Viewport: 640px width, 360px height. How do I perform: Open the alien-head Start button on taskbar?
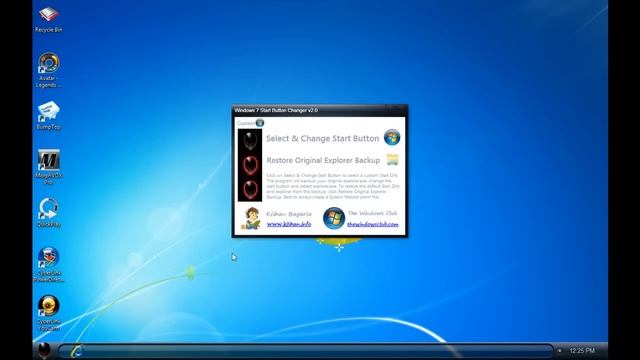(x=44, y=350)
